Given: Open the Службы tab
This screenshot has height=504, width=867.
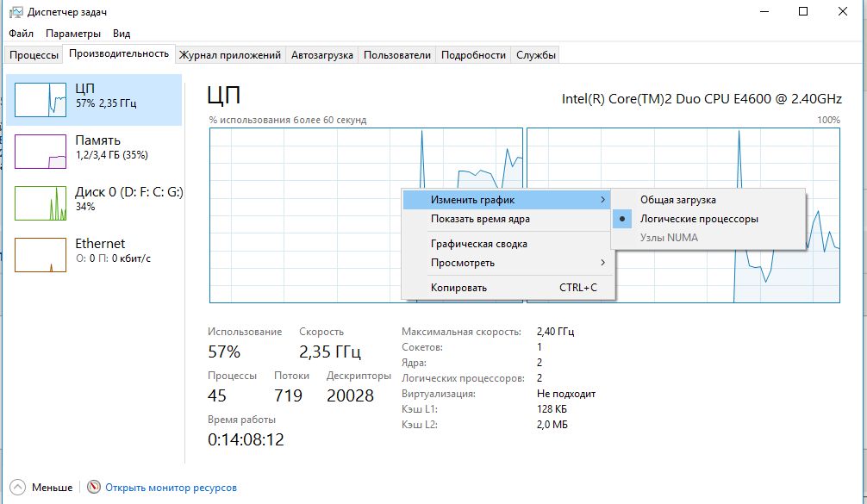Looking at the screenshot, I should pyautogui.click(x=536, y=55).
